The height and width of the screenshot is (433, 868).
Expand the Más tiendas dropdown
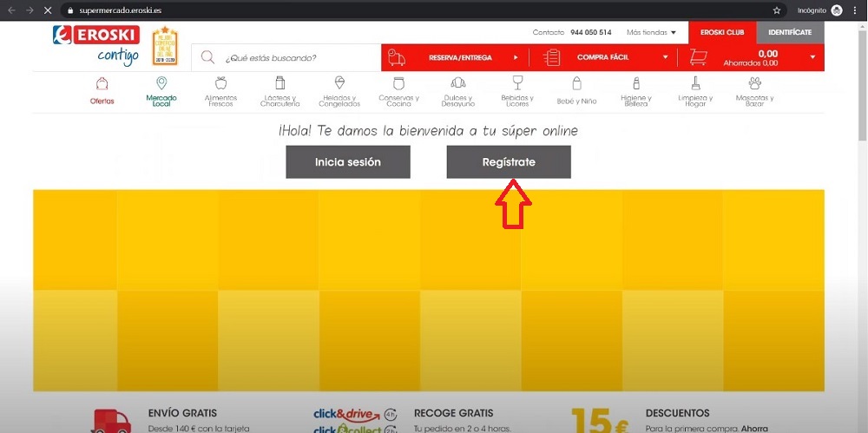pos(651,33)
